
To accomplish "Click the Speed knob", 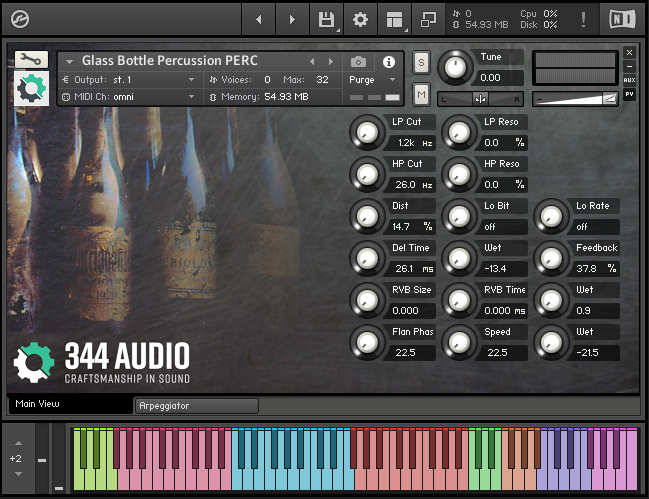I will (x=459, y=342).
